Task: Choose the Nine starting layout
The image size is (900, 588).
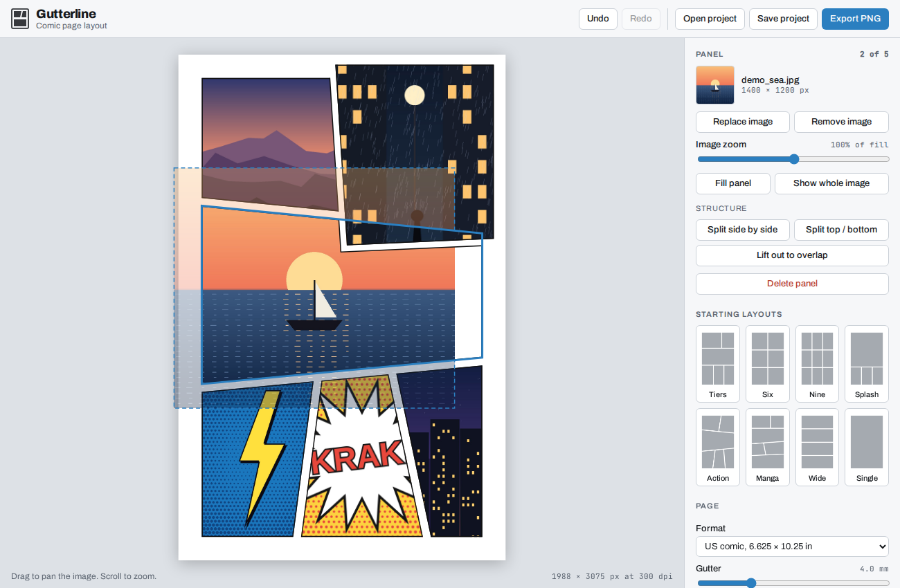Action: [x=817, y=364]
